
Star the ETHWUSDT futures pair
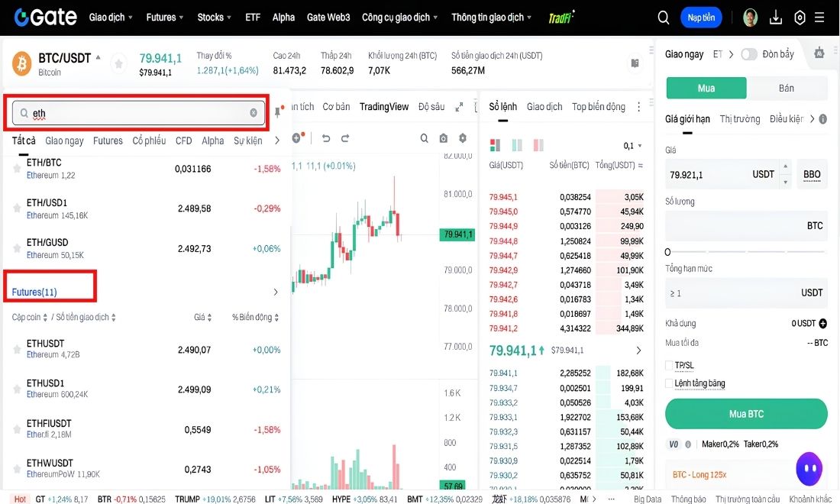[x=17, y=469]
